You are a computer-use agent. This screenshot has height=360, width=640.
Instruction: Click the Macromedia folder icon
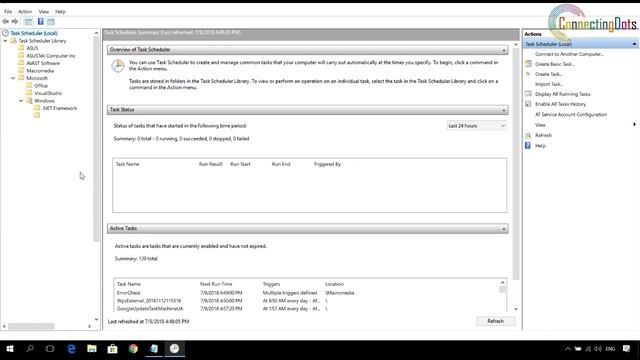(21, 70)
